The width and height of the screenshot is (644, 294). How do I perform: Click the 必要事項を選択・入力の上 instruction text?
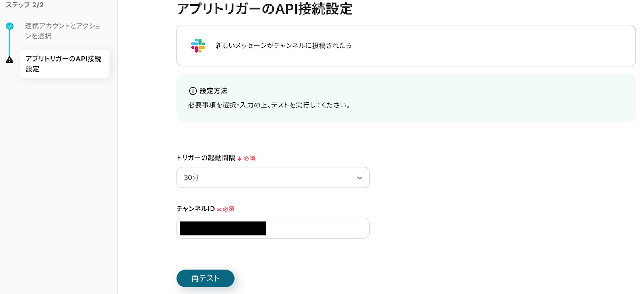point(269,105)
